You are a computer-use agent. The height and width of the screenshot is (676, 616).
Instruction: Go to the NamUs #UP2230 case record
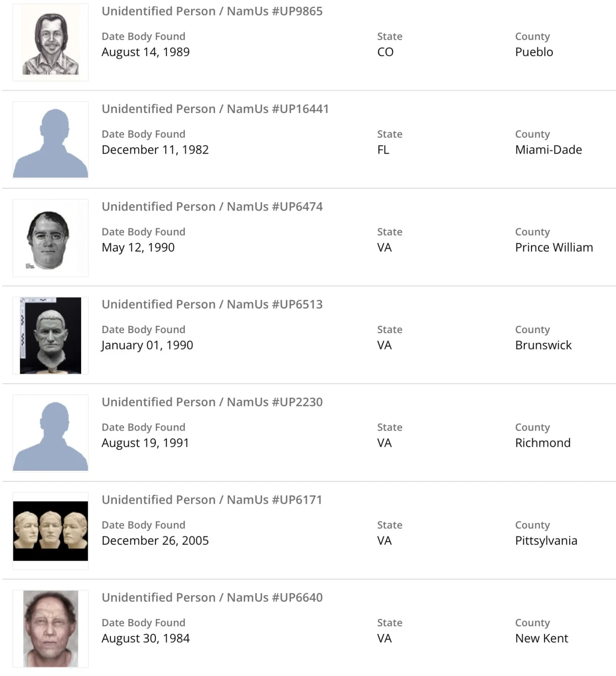(212, 402)
